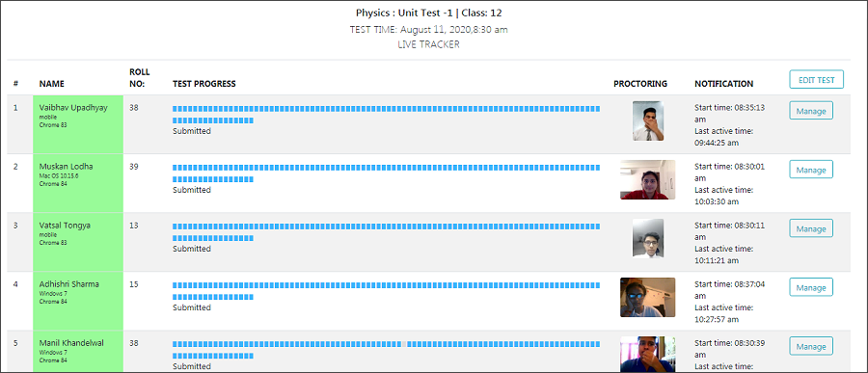The image size is (868, 373).
Task: Select Vaibhav Upadhyay's test progress bar
Action: pos(387,115)
